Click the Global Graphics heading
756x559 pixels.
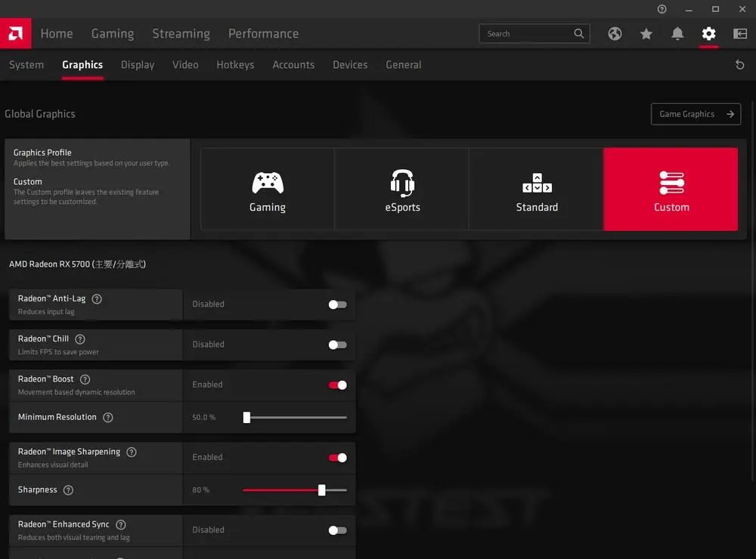(x=40, y=114)
